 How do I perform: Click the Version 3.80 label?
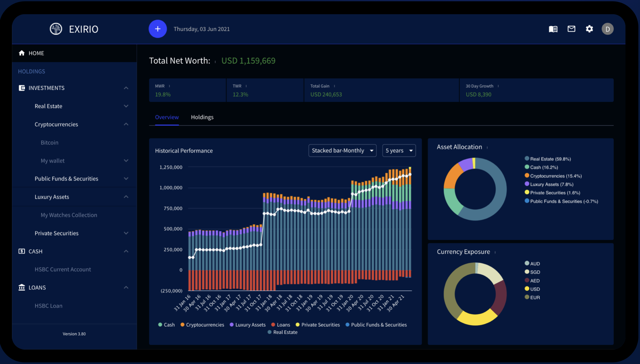(74, 334)
